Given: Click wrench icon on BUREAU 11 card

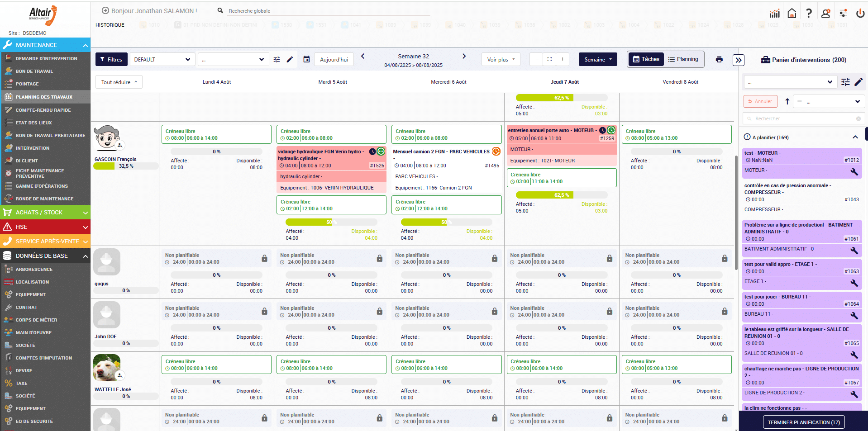Looking at the screenshot, I should 854,315.
